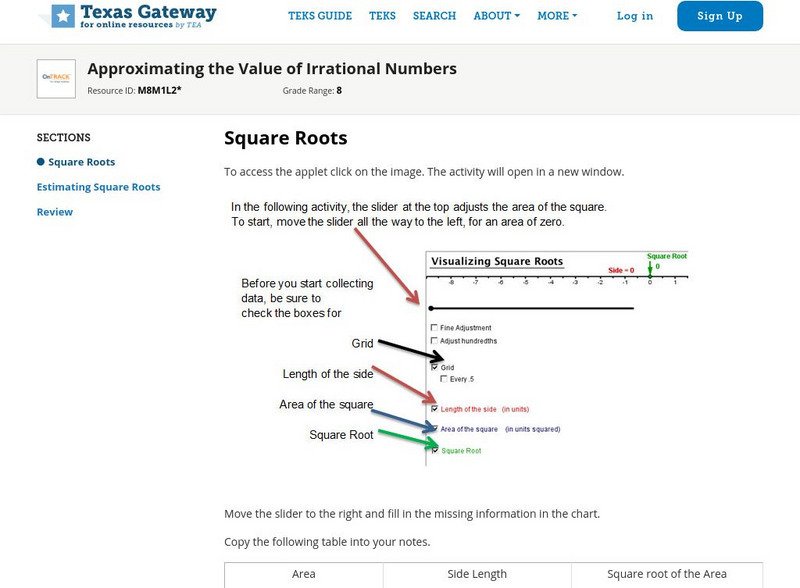Go to the Estimating Square Roots section
This screenshot has height=588, width=800.
tap(97, 186)
